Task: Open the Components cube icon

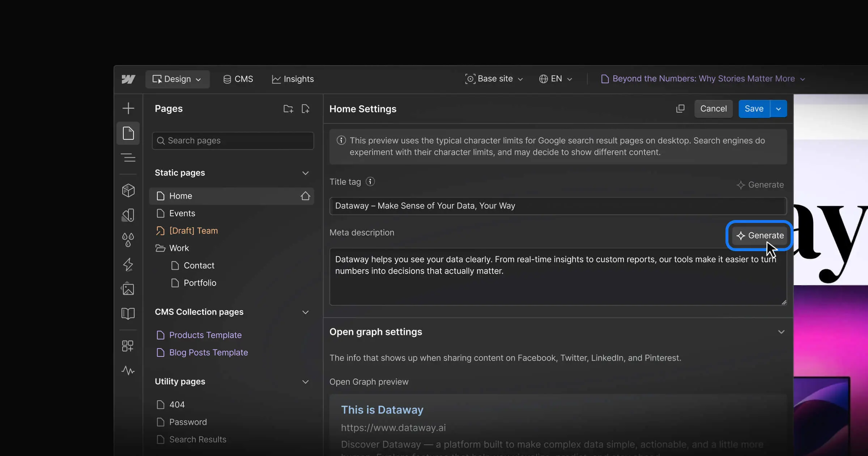Action: click(128, 190)
